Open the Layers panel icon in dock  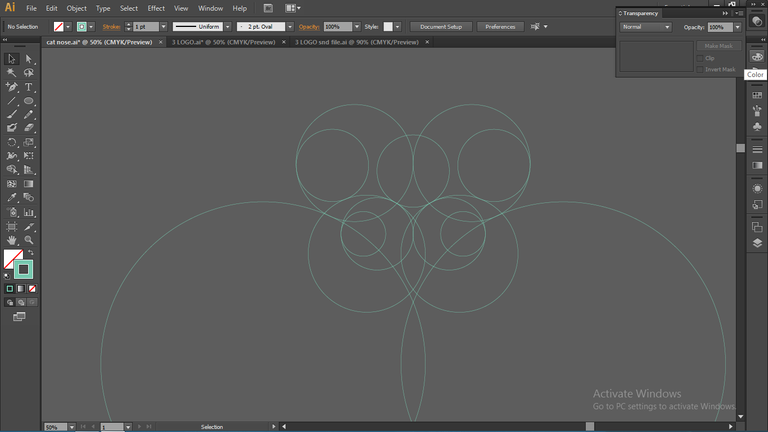pyautogui.click(x=757, y=243)
